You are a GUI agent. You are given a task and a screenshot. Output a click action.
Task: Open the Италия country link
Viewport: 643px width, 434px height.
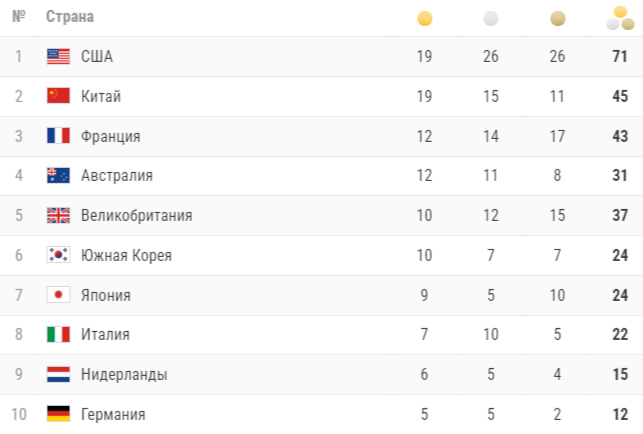coord(105,334)
